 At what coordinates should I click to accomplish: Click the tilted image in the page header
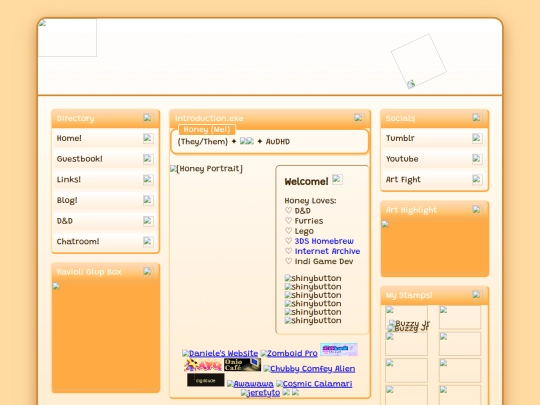click(419, 61)
